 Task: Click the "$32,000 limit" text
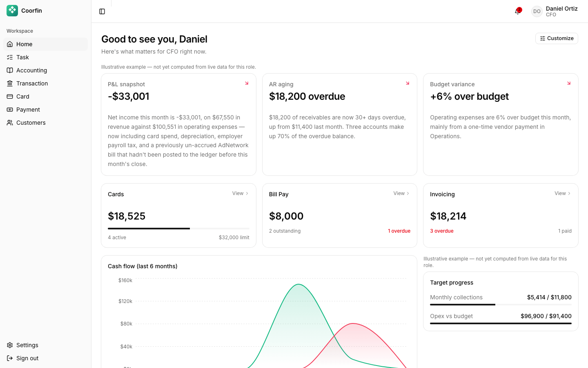(234, 238)
